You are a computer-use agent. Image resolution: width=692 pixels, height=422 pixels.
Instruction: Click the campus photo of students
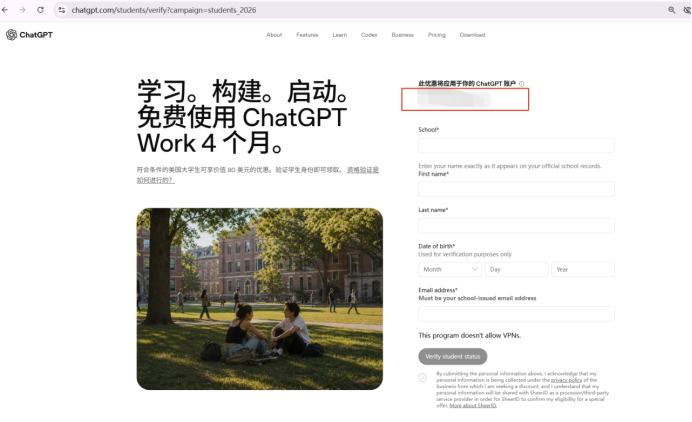pos(260,299)
